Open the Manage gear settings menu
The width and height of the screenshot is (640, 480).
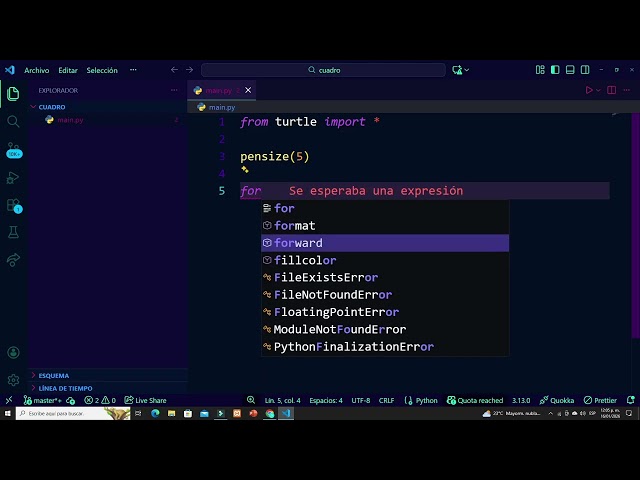[13, 380]
